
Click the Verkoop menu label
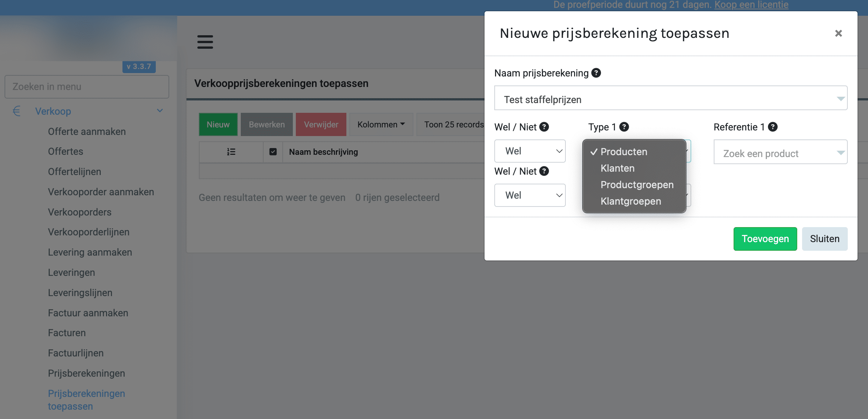[53, 111]
